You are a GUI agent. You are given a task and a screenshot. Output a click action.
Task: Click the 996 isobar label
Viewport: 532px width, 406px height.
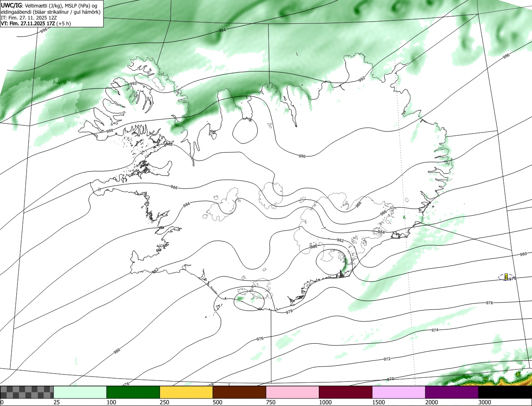pos(44,31)
